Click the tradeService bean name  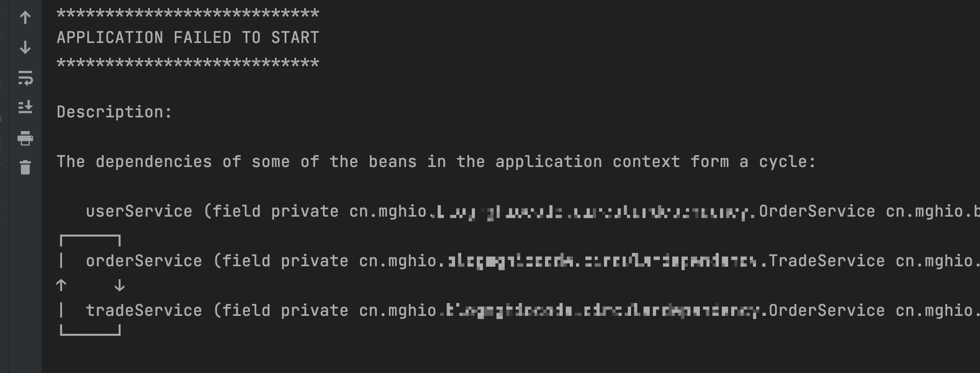click(x=144, y=311)
